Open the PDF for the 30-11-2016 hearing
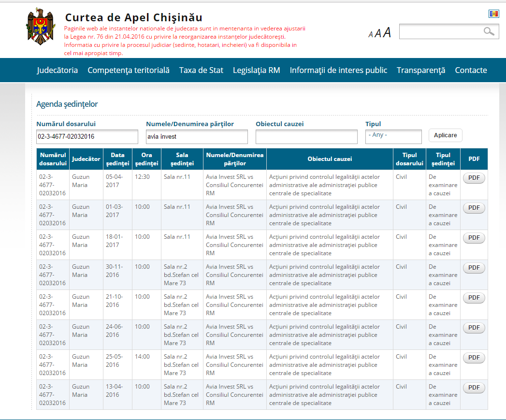 tap(473, 267)
